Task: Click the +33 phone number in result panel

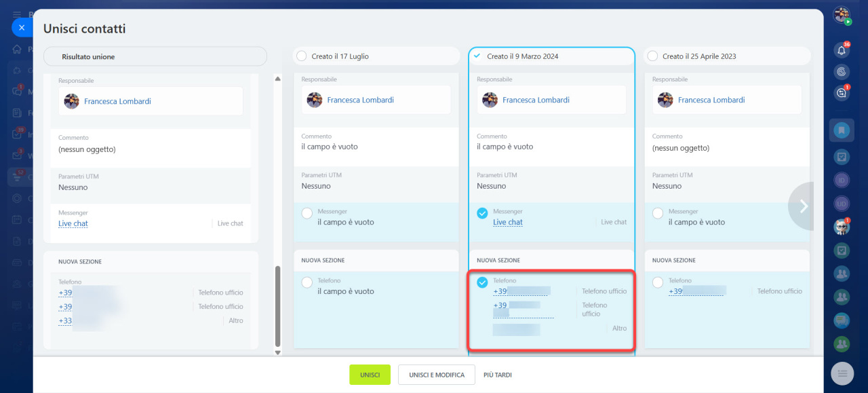Action: click(65, 321)
